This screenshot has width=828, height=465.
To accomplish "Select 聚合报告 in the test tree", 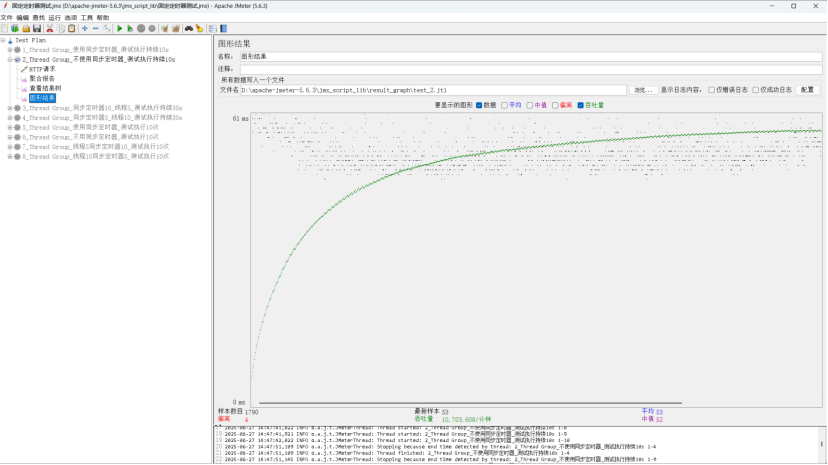I will (x=42, y=79).
